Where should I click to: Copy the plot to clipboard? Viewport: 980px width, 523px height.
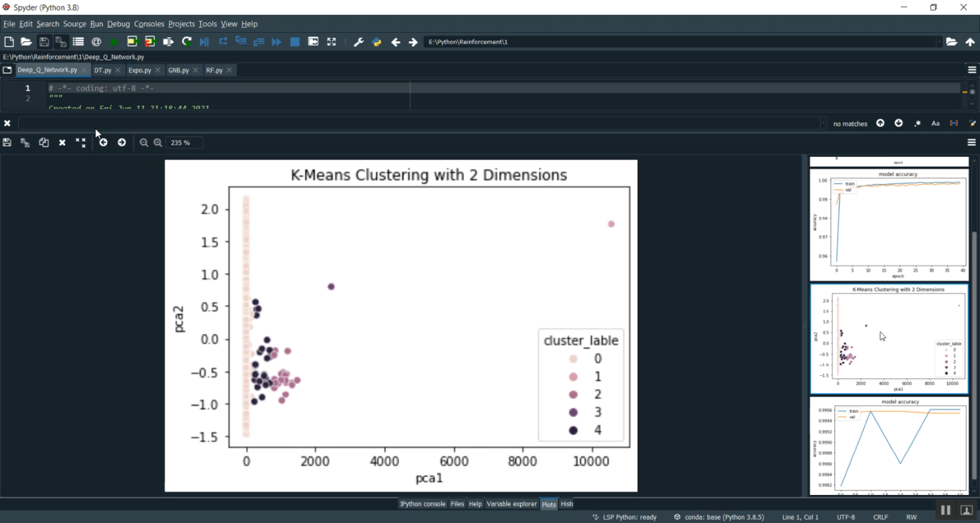44,143
